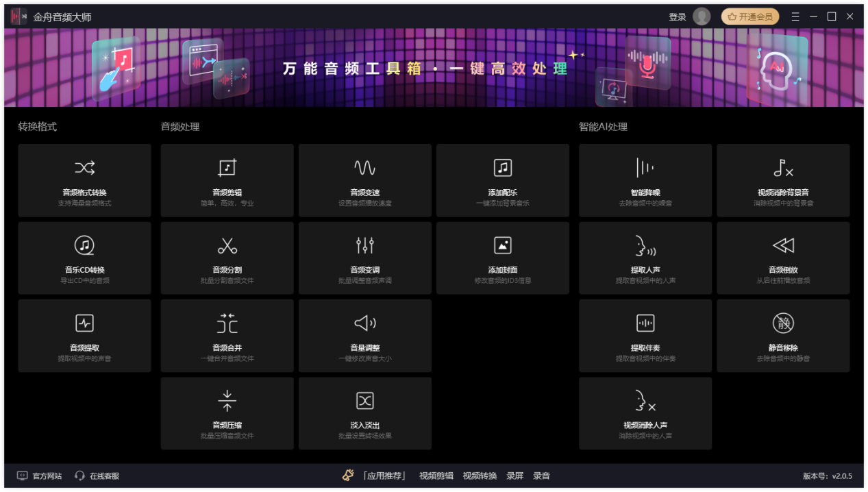
Task: Click the 智能AI处理 section heading
Action: pos(603,127)
